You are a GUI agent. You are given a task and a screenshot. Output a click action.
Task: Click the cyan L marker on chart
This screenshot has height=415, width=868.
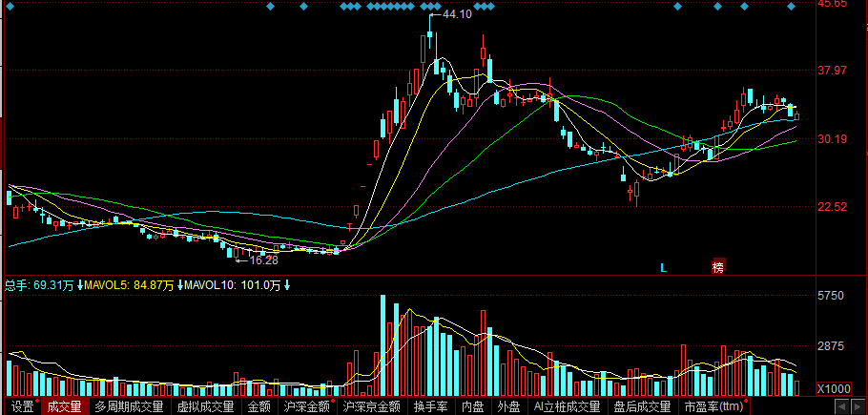663,268
